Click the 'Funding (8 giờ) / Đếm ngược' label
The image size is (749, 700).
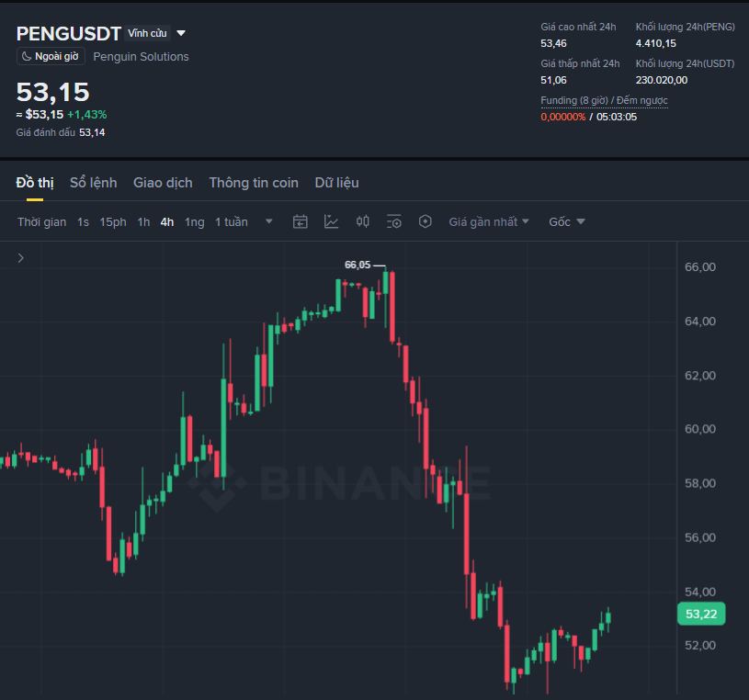605,100
